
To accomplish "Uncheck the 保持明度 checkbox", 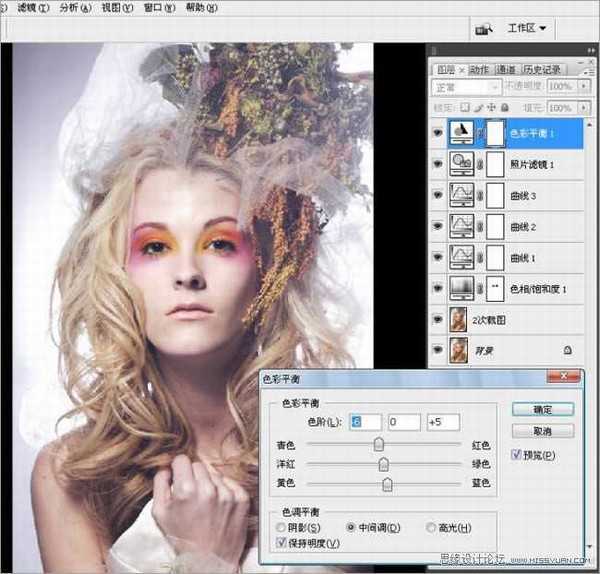I will (282, 543).
